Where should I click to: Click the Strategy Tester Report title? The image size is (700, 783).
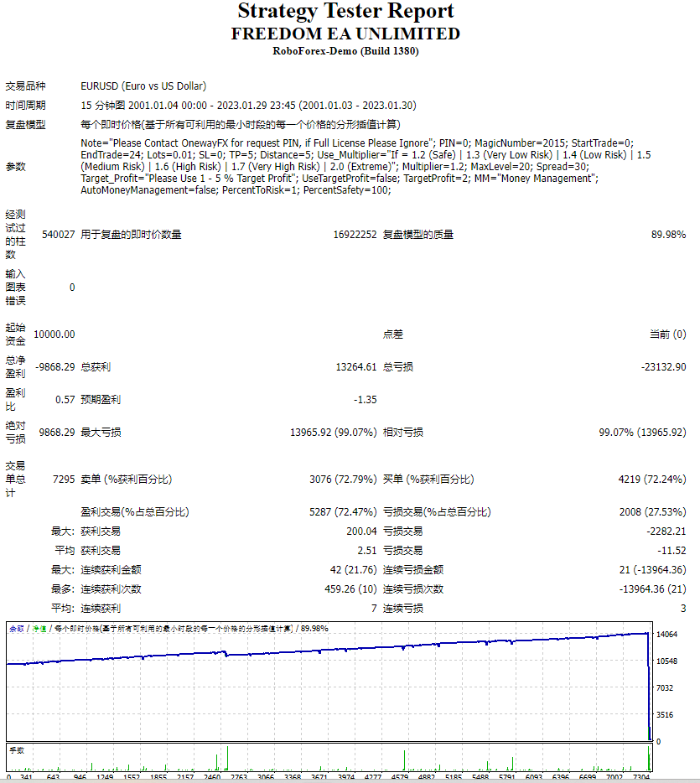click(345, 11)
